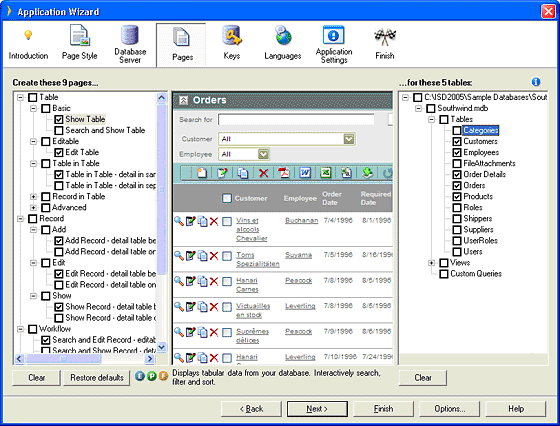Click copy icon in Hanari Carnes row
The width and height of the screenshot is (560, 426).
pos(202,281)
